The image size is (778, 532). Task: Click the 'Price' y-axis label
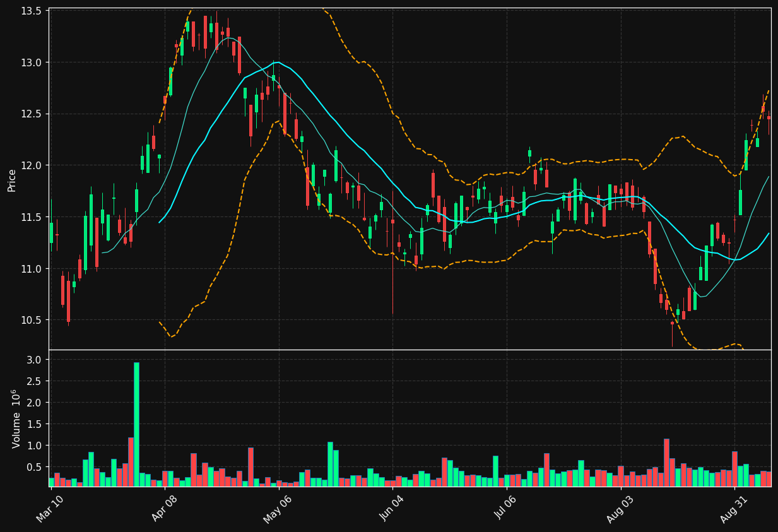(x=12, y=180)
